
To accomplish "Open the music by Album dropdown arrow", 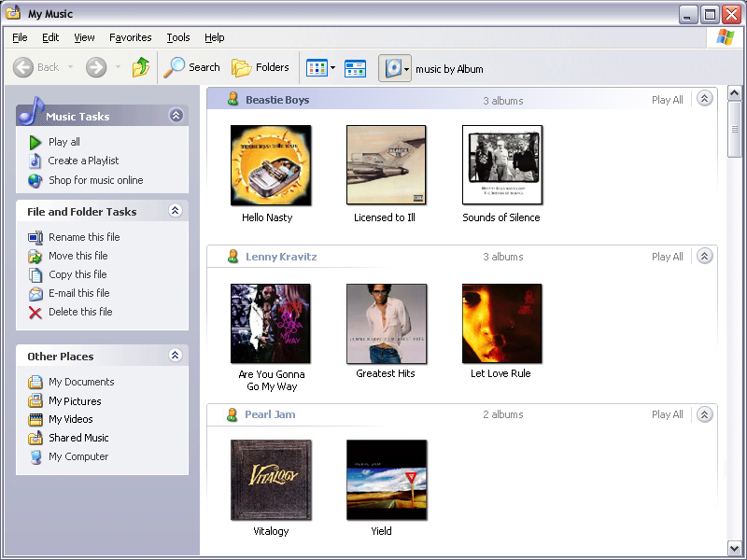I will tap(406, 69).
